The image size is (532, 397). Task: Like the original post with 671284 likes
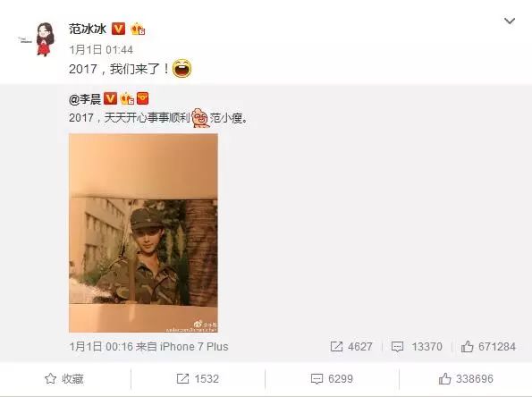click(x=488, y=346)
